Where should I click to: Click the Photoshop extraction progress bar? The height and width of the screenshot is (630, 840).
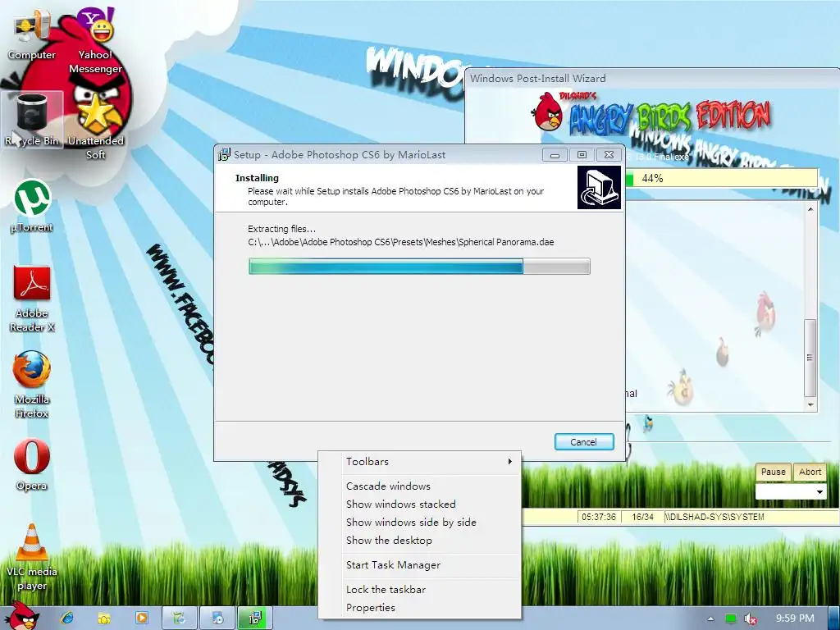tap(419, 267)
